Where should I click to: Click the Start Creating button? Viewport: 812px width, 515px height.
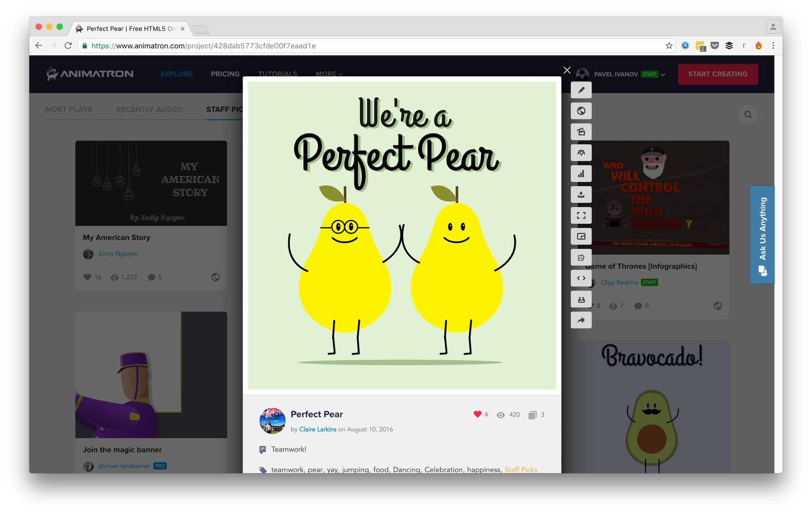click(x=717, y=74)
